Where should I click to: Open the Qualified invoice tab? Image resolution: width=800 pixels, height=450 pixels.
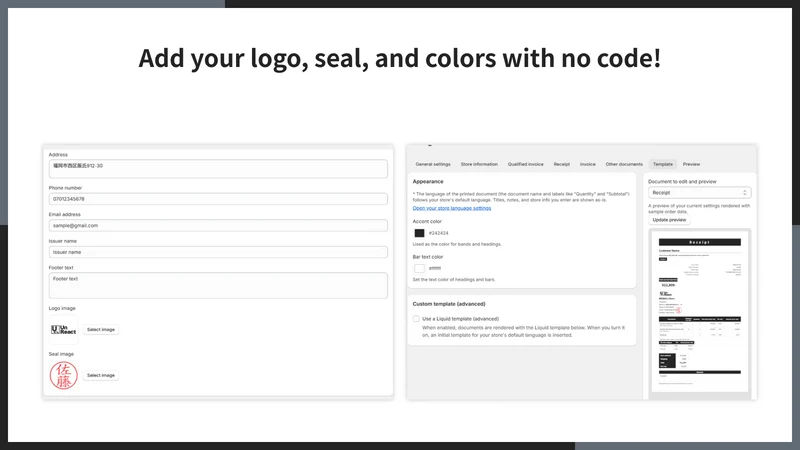point(526,164)
